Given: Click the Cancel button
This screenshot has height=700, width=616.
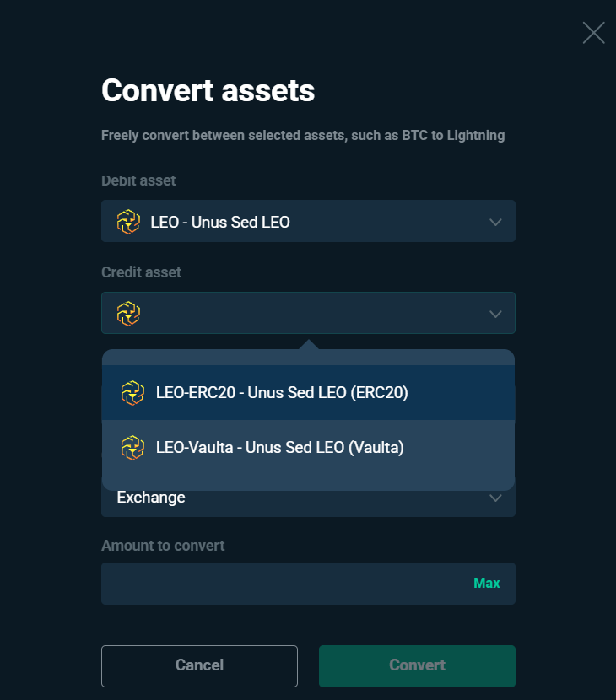Looking at the screenshot, I should click(x=199, y=665).
